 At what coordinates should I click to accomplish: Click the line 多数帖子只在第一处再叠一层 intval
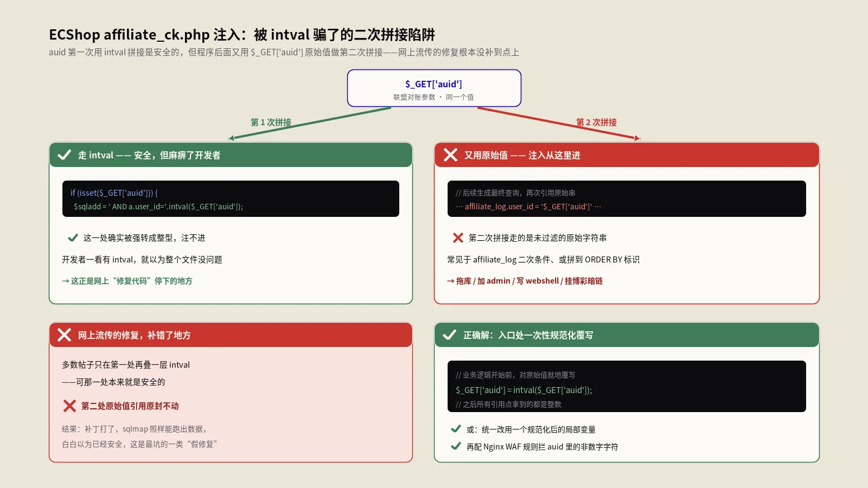pos(126,365)
